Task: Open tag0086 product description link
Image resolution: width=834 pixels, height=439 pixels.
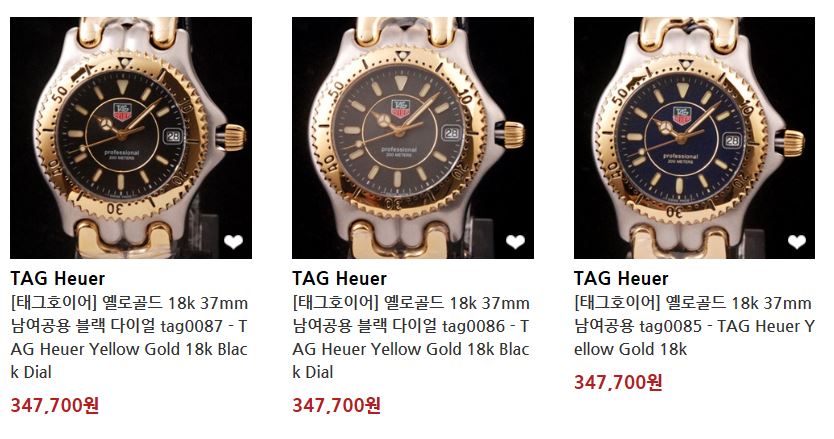Action: point(411,337)
